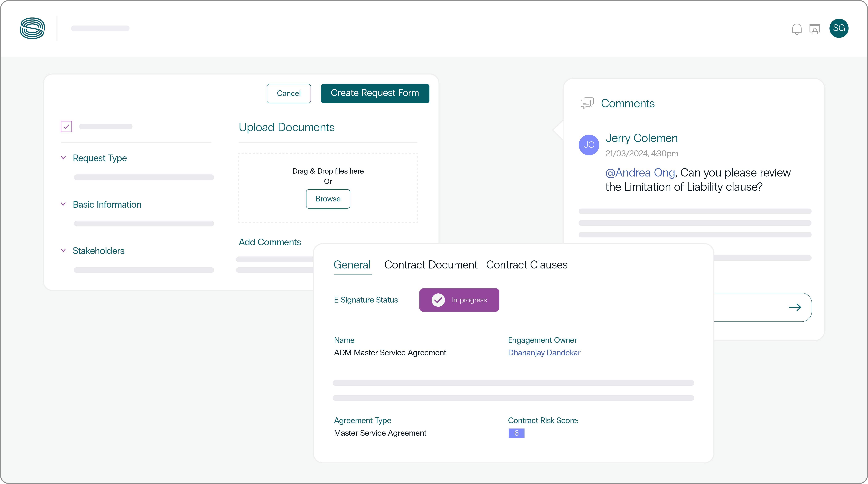Click the In-progress status button
The width and height of the screenshot is (868, 484).
459,300
